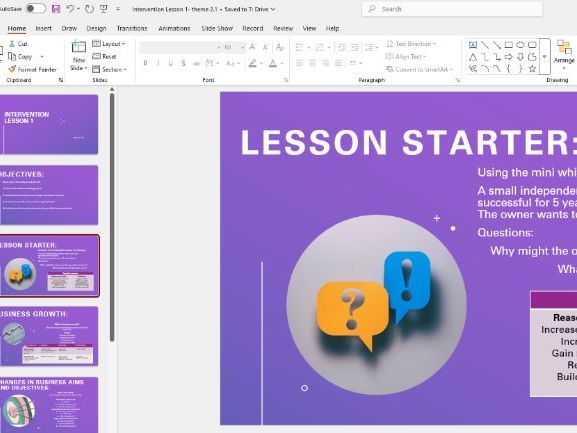This screenshot has height=433, width=577.
Task: Open the Animations tab
Action: click(174, 28)
